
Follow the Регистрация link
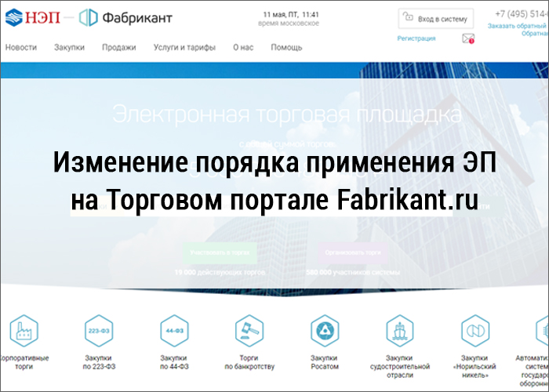[416, 38]
